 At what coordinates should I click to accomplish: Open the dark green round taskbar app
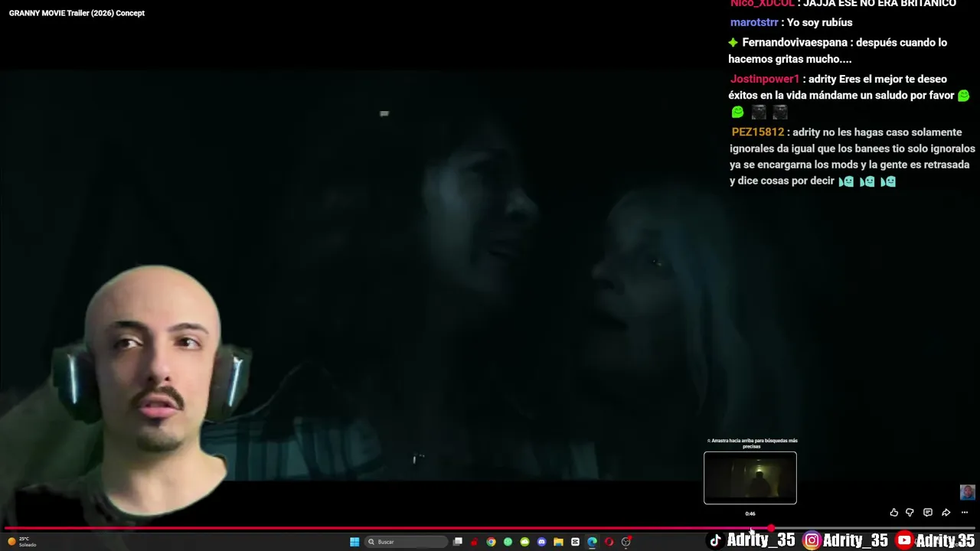click(x=508, y=542)
